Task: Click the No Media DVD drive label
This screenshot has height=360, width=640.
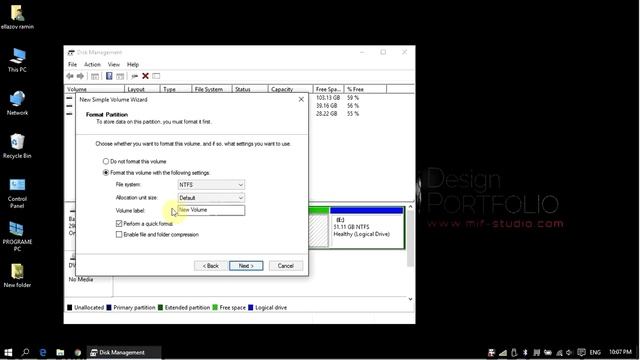Action: (x=81, y=280)
